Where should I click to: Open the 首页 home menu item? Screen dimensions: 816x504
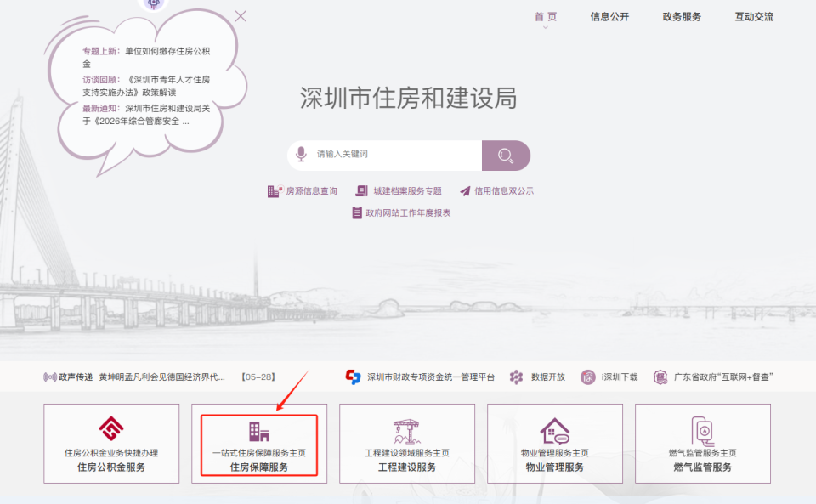546,17
